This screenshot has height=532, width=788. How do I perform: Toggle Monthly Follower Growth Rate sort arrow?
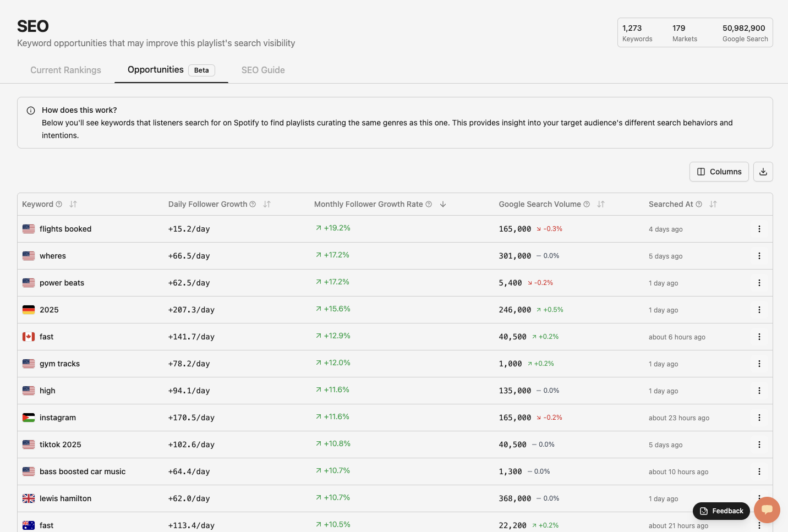(x=443, y=204)
